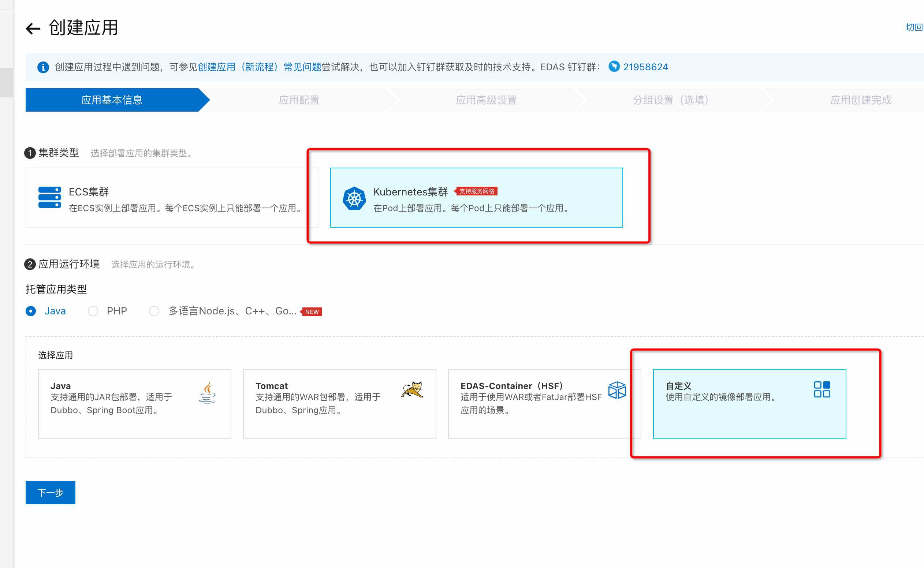924x568 pixels.
Task: Choose the ECS集群 cluster type card
Action: pyautogui.click(x=172, y=198)
